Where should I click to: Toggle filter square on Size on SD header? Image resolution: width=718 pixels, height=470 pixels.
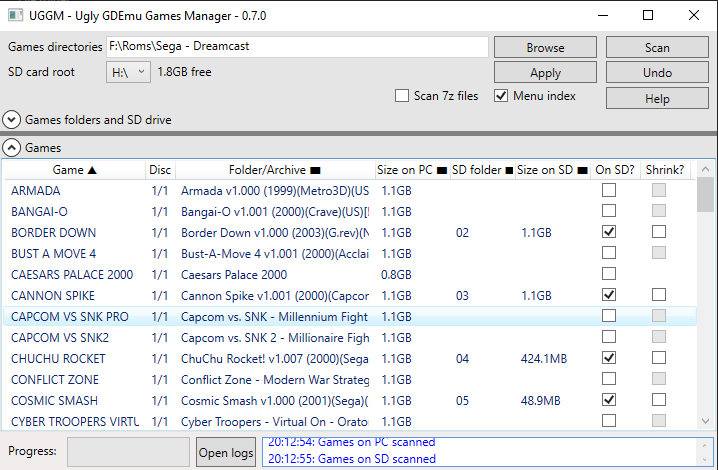582,170
